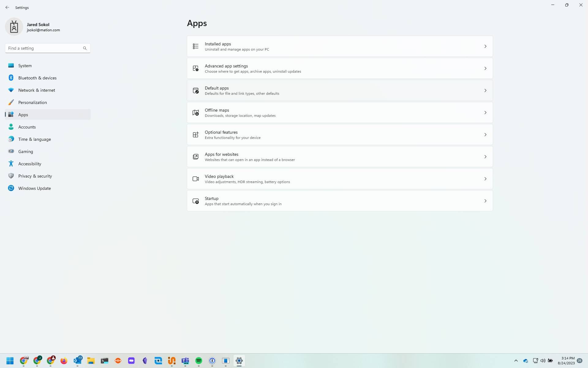
Task: Open 1Password from the taskbar
Action: pyautogui.click(x=212, y=361)
